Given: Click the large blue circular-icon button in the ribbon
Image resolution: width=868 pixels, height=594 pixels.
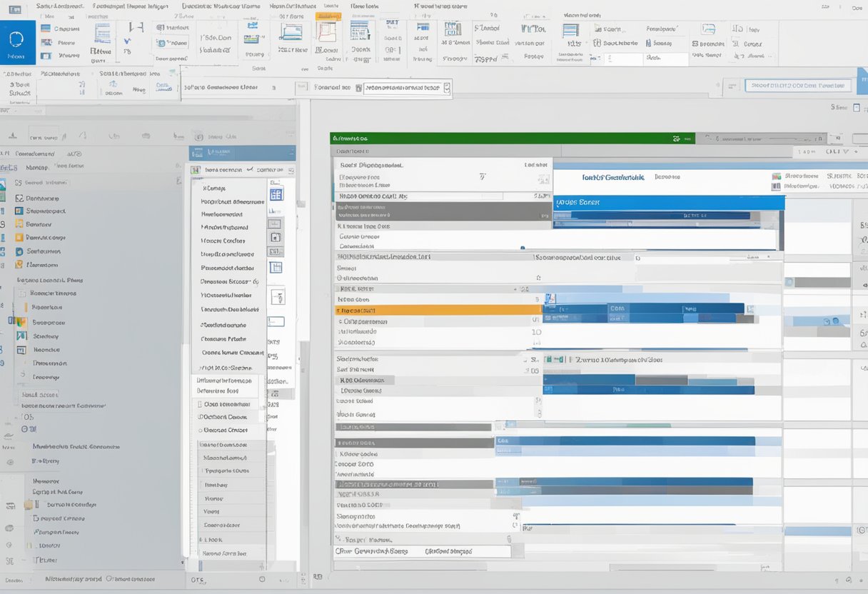Looking at the screenshot, I should pos(17,42).
